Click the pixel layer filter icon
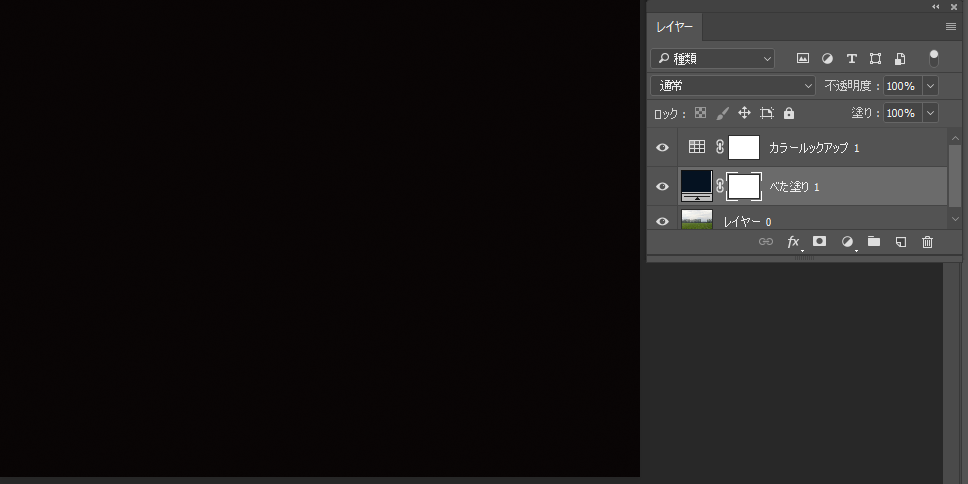968x484 pixels. click(802, 59)
